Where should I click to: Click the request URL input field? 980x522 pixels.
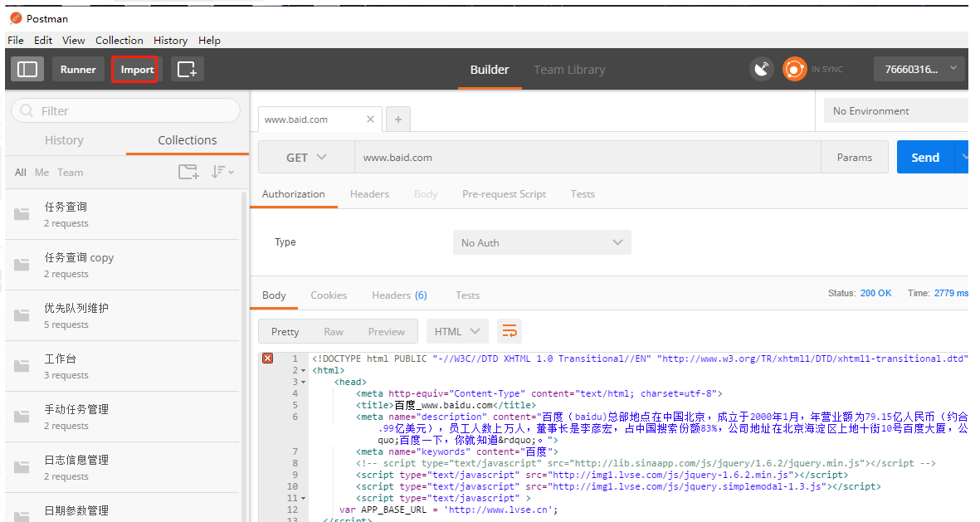[x=588, y=158]
